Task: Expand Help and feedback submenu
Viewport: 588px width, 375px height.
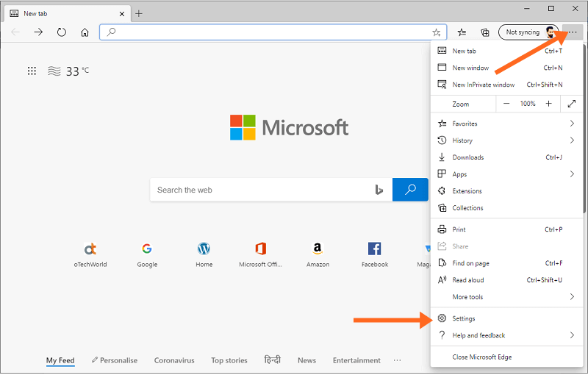Action: point(506,335)
